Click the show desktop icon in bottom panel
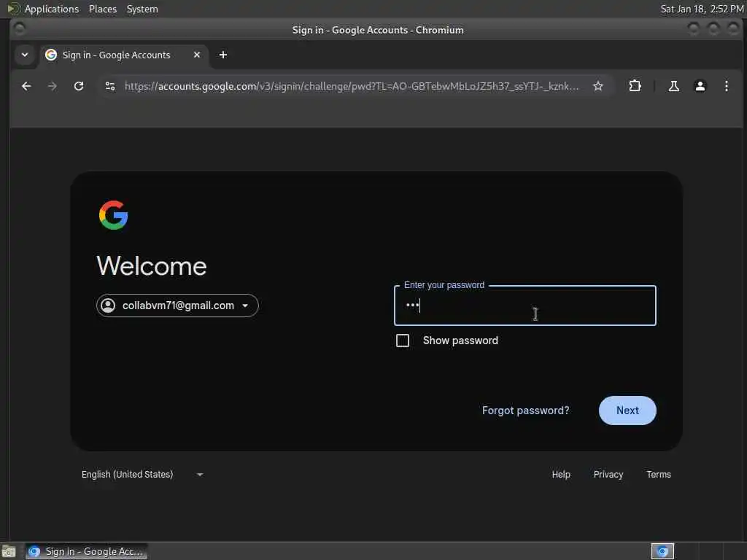 pos(8,551)
